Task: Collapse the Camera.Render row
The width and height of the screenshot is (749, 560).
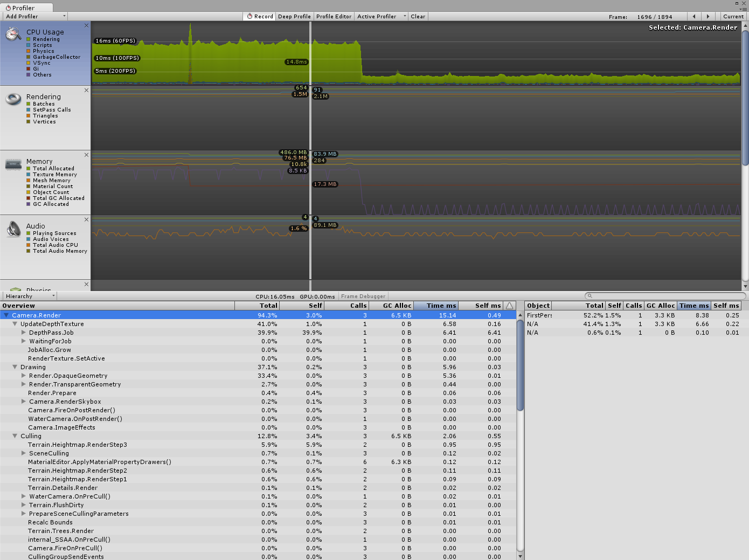Action: (6, 315)
